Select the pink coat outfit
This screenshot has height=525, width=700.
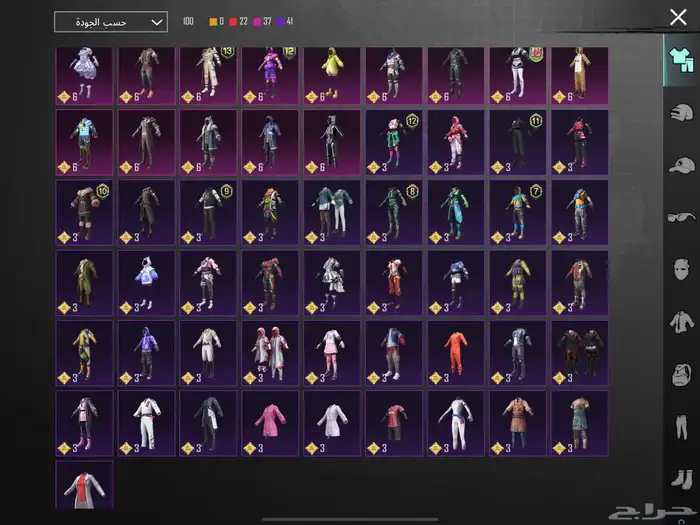pos(270,423)
